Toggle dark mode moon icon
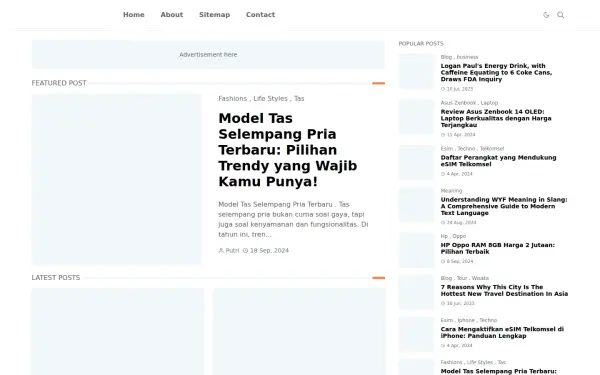600x375 pixels. tap(546, 15)
